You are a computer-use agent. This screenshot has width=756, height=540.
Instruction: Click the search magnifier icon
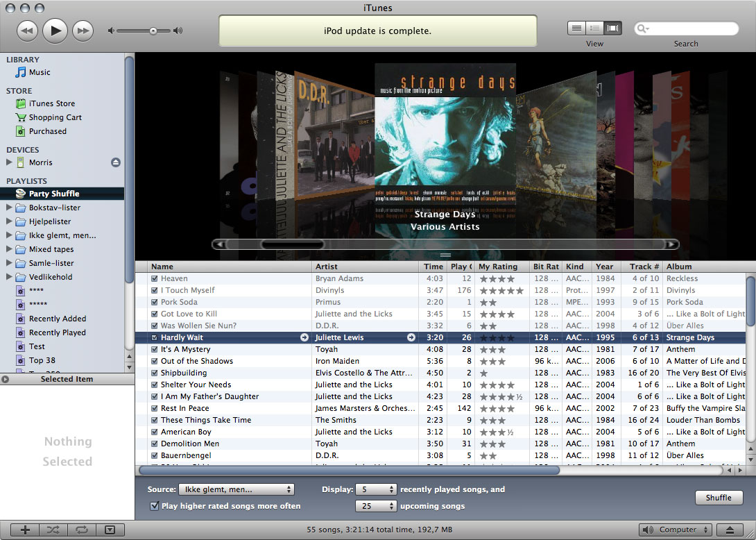pos(643,28)
